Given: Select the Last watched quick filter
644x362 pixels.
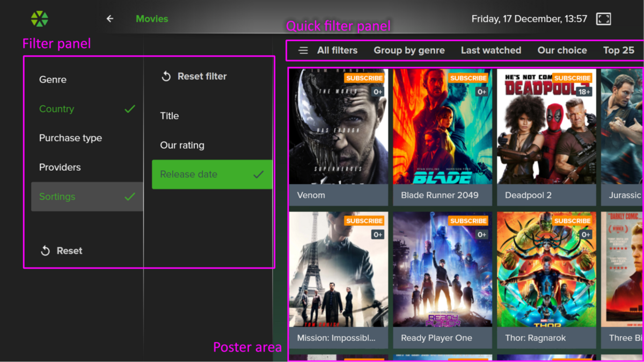Looking at the screenshot, I should point(491,50).
